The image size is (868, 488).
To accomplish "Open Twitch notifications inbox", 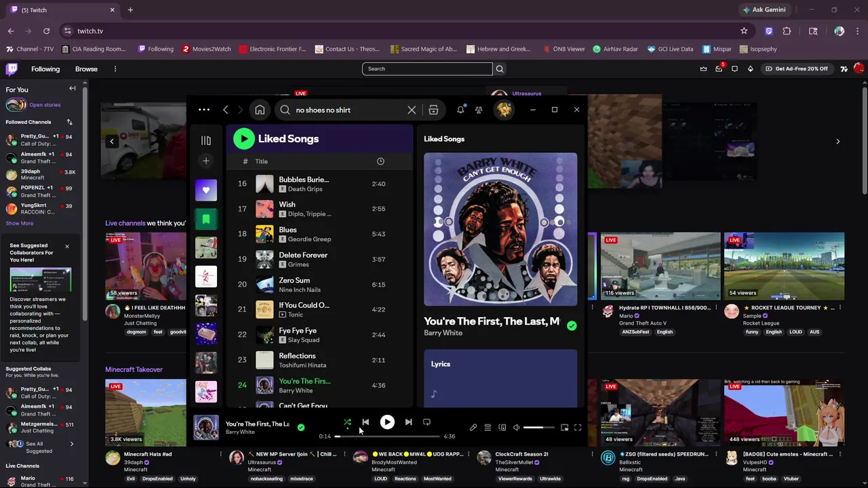I will (x=719, y=68).
